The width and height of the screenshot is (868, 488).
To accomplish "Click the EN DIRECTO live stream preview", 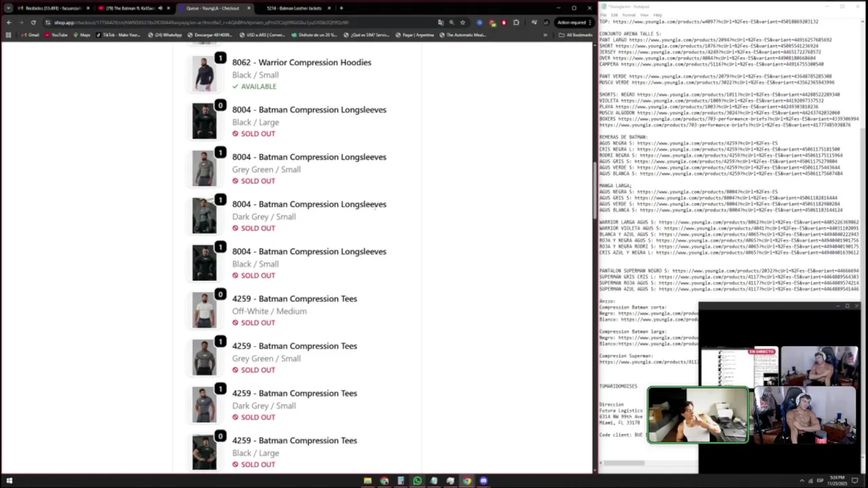I will tap(739, 366).
